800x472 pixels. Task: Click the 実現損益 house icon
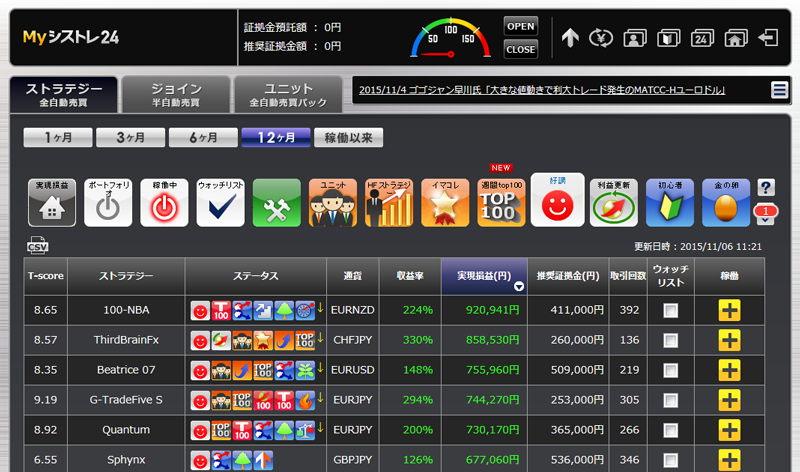tap(52, 202)
